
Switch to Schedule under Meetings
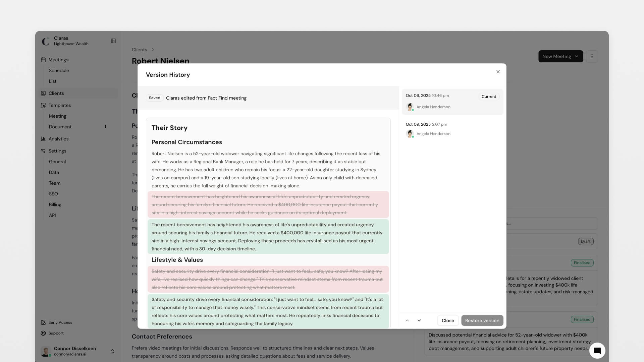click(x=59, y=70)
